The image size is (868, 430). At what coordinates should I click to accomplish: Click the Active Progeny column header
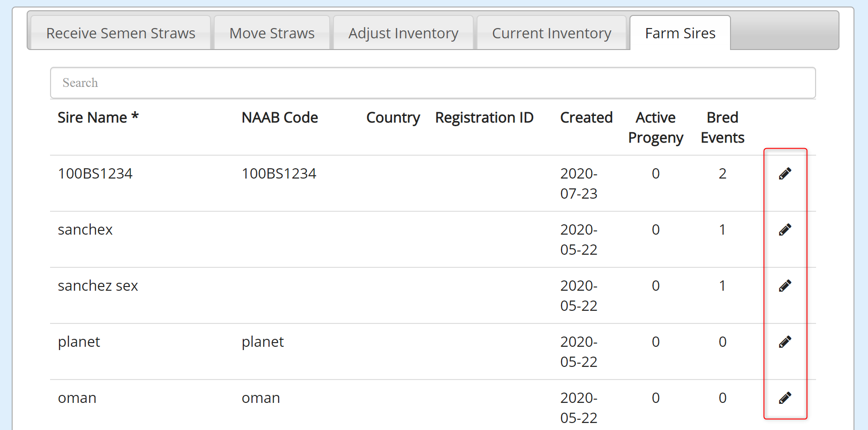tap(656, 127)
